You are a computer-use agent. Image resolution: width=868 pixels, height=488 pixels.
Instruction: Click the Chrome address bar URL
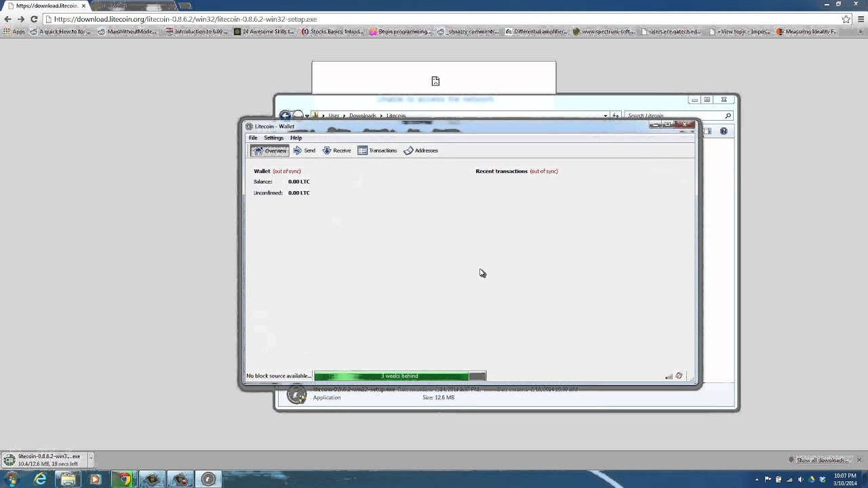click(185, 19)
